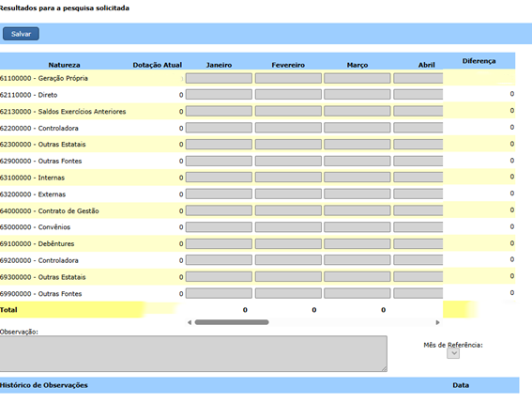Click Março field for 62300000 Outras Estatais
532x403 pixels.
(357, 145)
